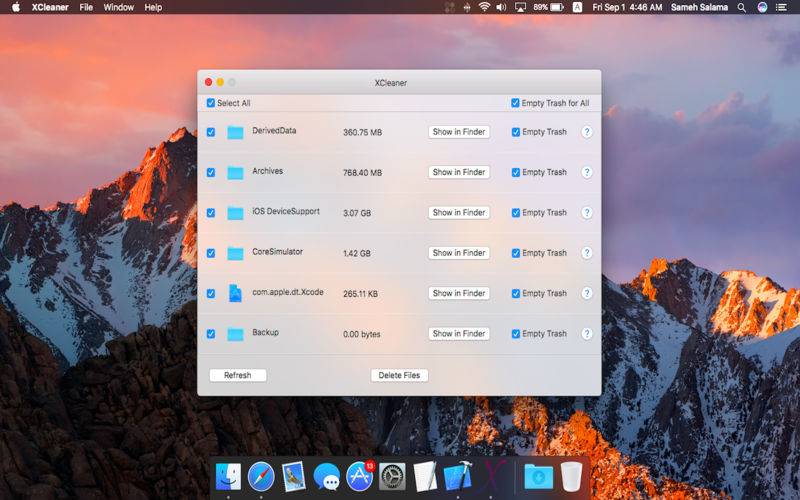Click the CoreSimulator folder icon

235,253
